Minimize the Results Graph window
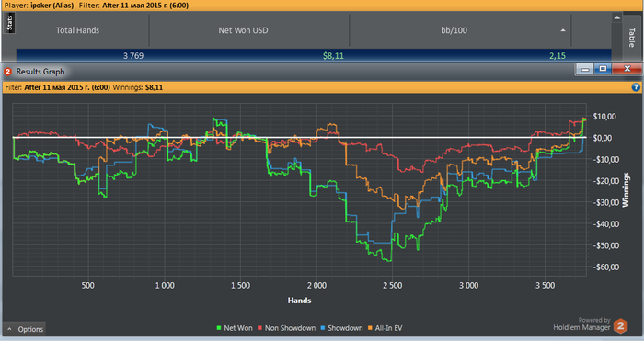The image size is (644, 341). 585,69
